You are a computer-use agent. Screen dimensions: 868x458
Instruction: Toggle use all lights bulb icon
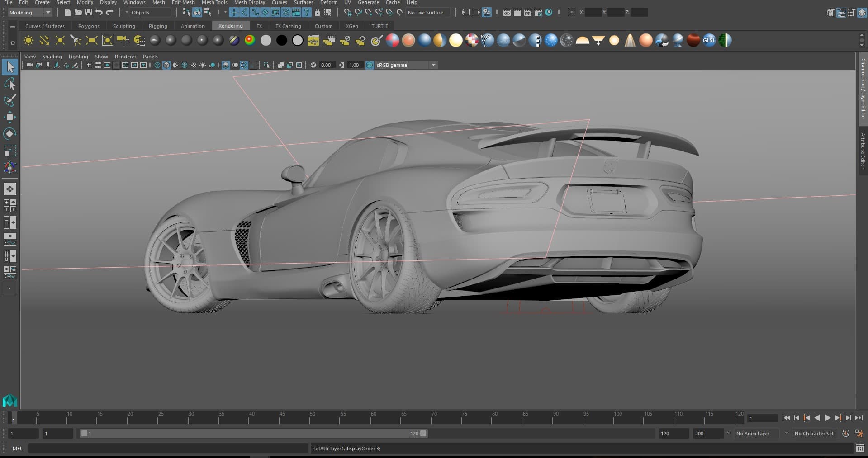(x=203, y=65)
